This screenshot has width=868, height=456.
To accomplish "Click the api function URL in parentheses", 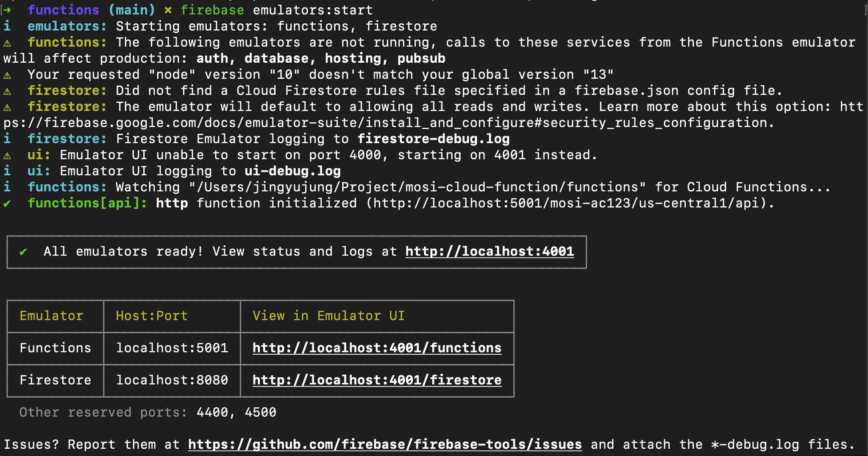I will tap(570, 203).
